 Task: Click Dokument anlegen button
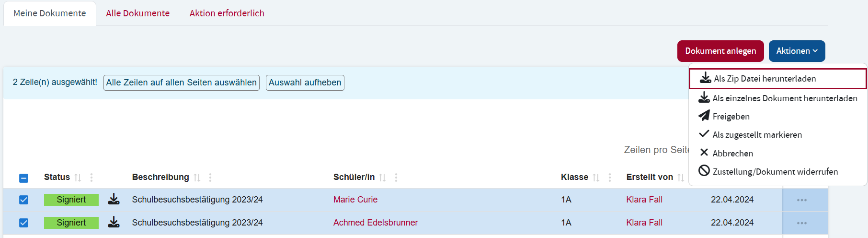pos(720,51)
